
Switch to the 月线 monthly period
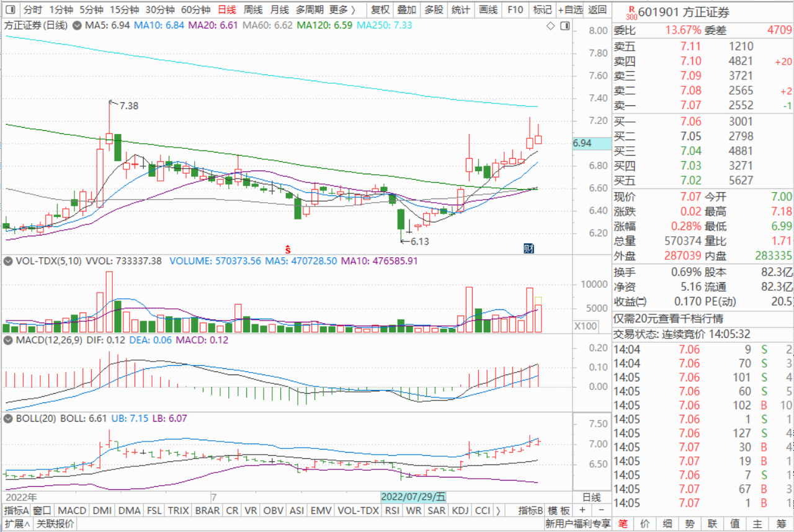279,10
